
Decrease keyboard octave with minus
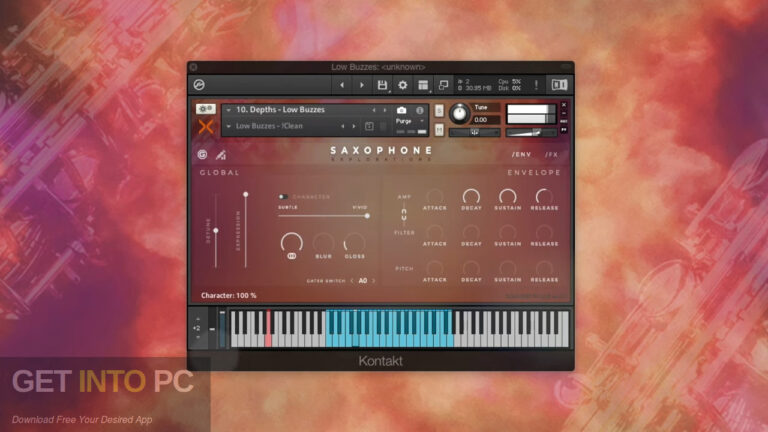198,337
